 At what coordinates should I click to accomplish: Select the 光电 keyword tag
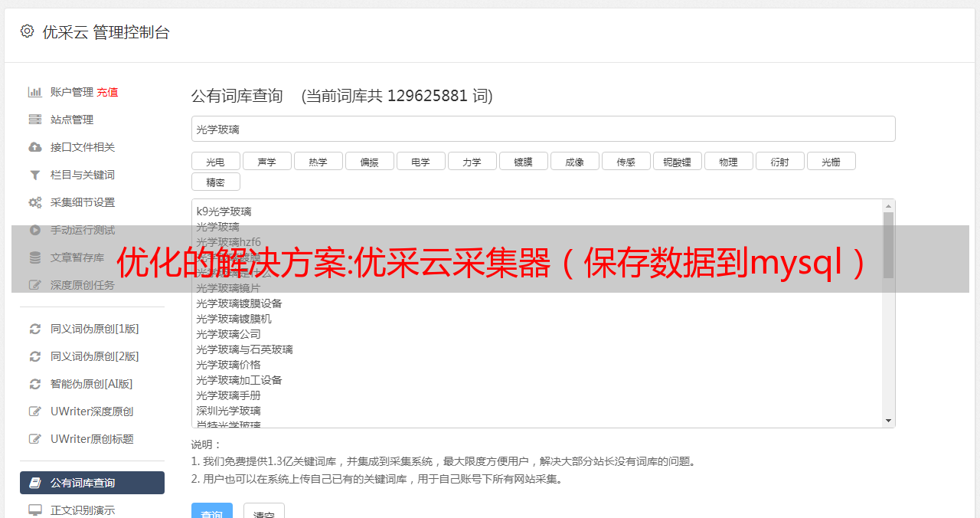[x=215, y=161]
